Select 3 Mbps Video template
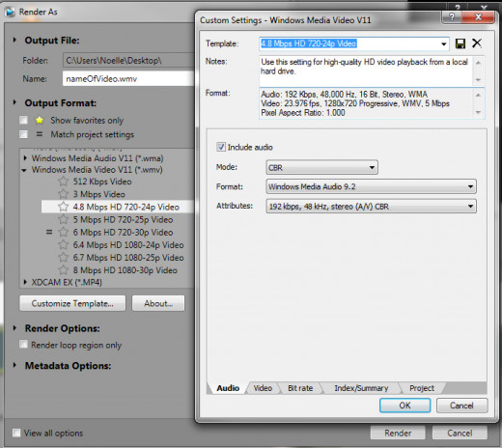 pos(99,194)
